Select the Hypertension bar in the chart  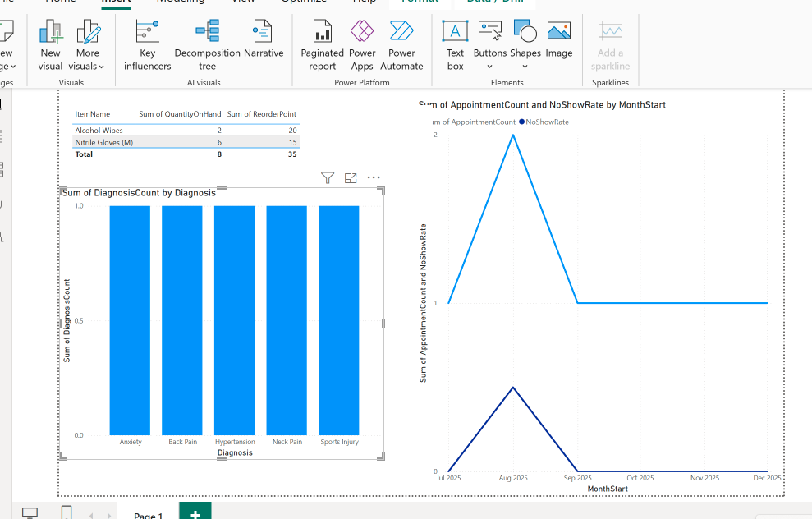[235, 320]
